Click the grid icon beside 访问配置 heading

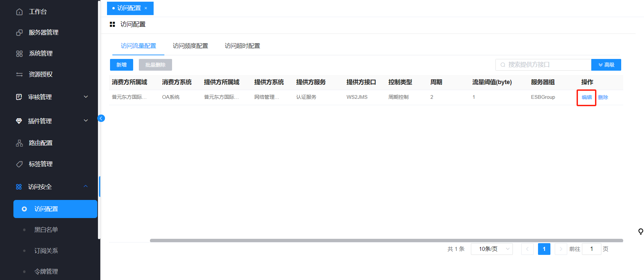(112, 24)
